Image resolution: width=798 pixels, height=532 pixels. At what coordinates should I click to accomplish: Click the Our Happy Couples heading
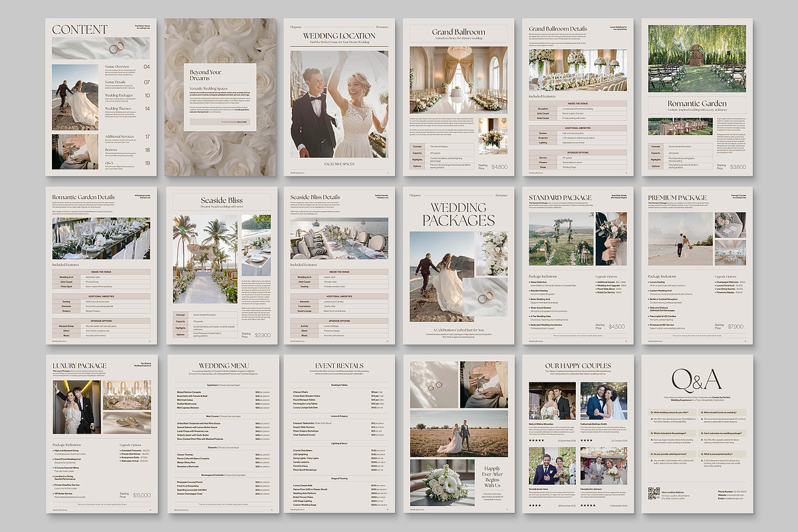(x=578, y=366)
